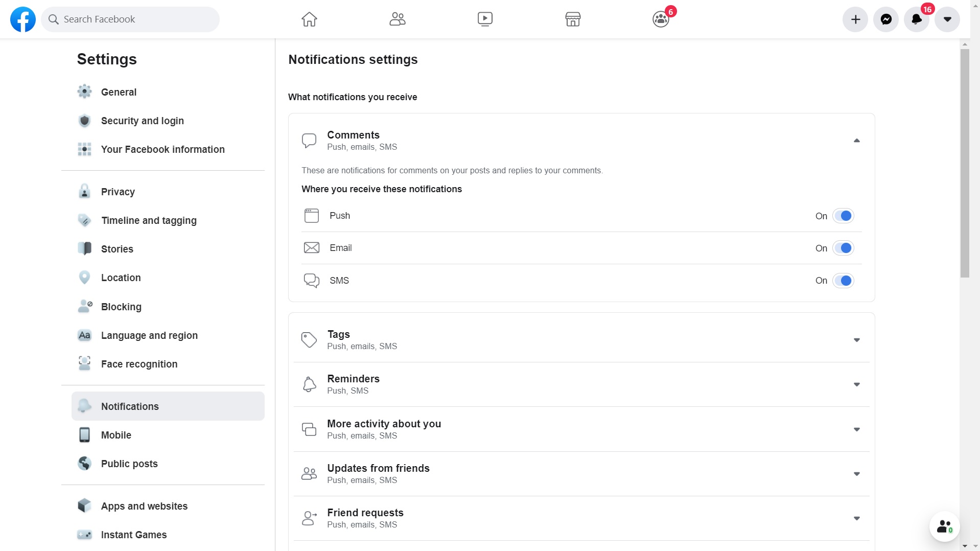Select Privacy in the settings sidebar

pyautogui.click(x=118, y=192)
